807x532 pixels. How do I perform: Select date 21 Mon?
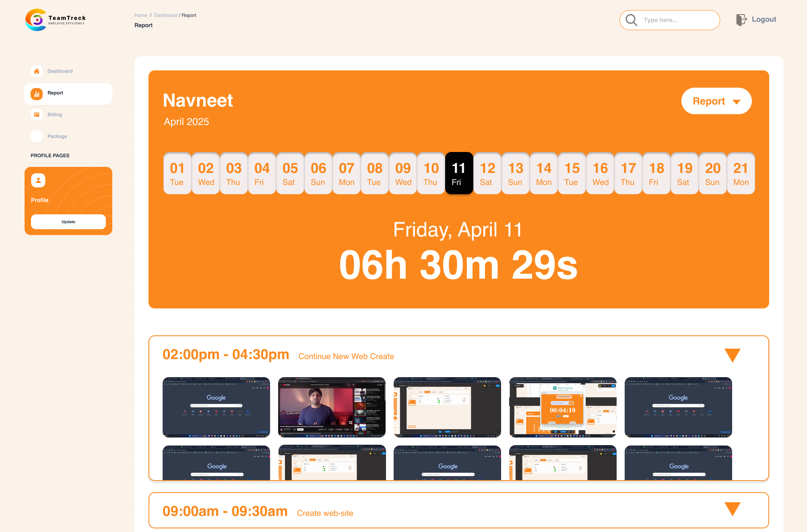[741, 173]
